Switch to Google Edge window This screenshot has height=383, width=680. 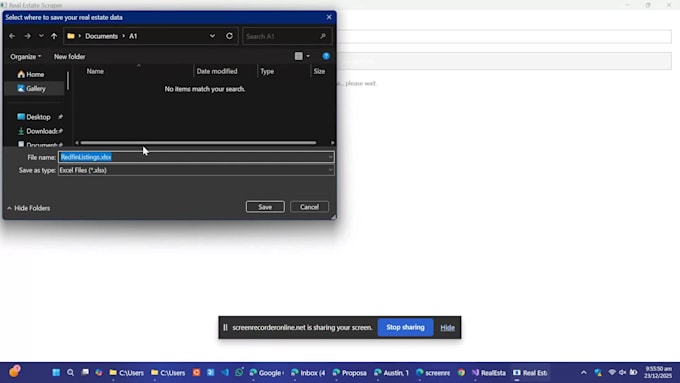coord(267,373)
